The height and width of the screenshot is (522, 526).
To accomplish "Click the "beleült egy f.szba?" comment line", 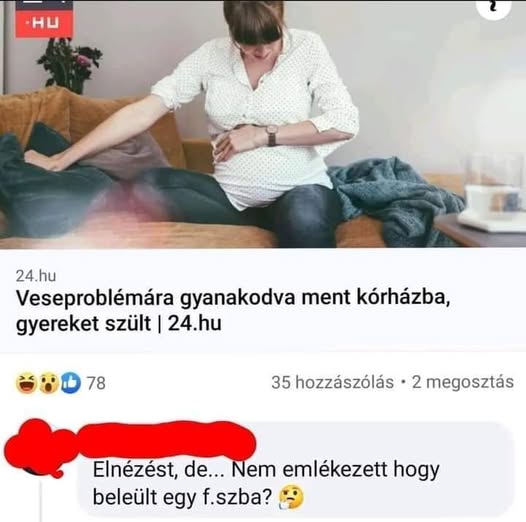I will click(182, 497).
